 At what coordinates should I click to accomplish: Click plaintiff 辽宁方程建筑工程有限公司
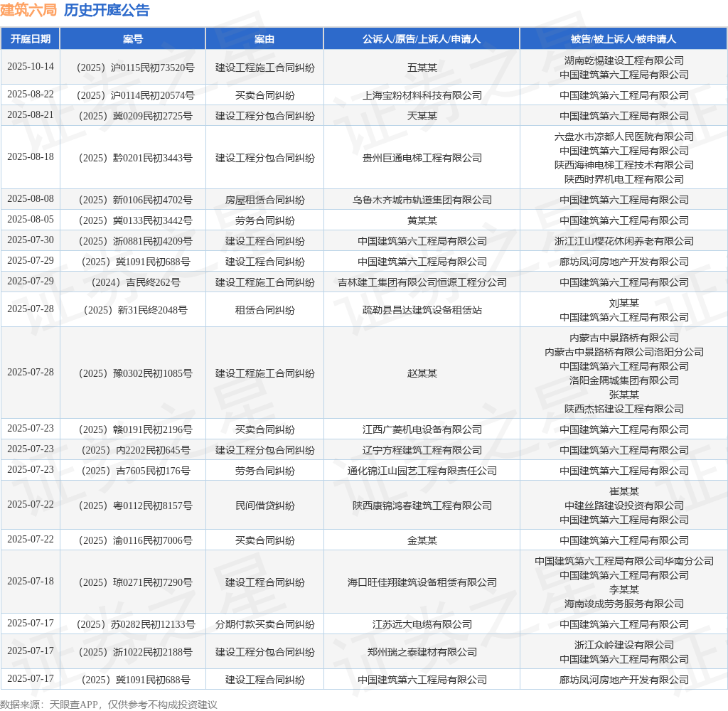click(x=422, y=450)
